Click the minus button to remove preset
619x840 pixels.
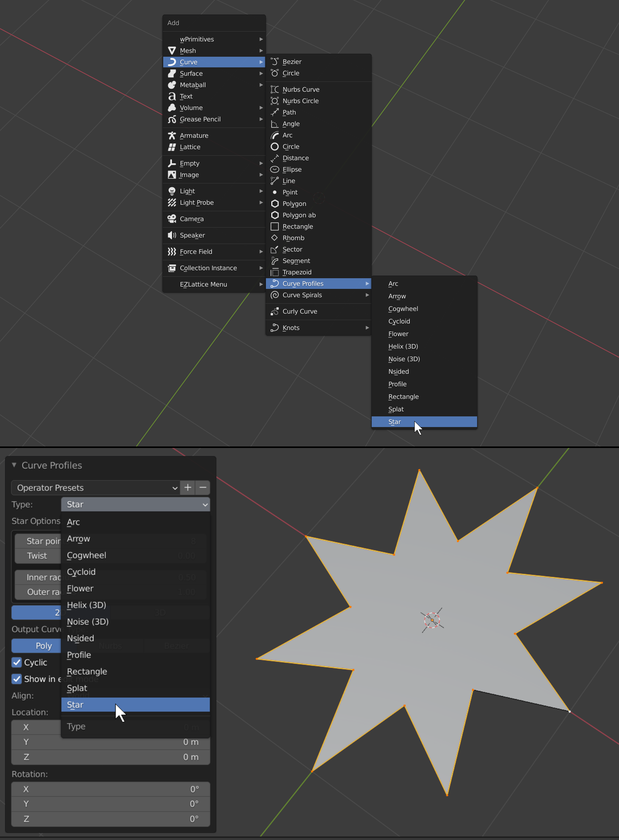[202, 488]
